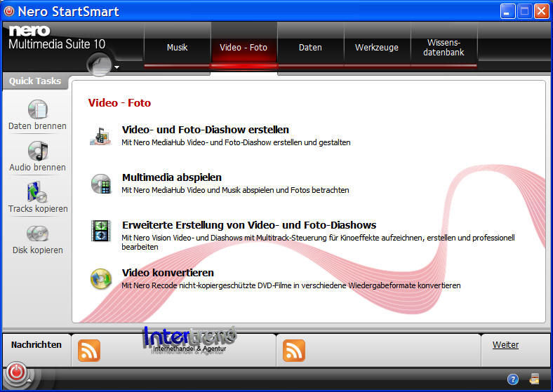
Task: Open the Daten brennen quick task icon
Action: [x=37, y=109]
